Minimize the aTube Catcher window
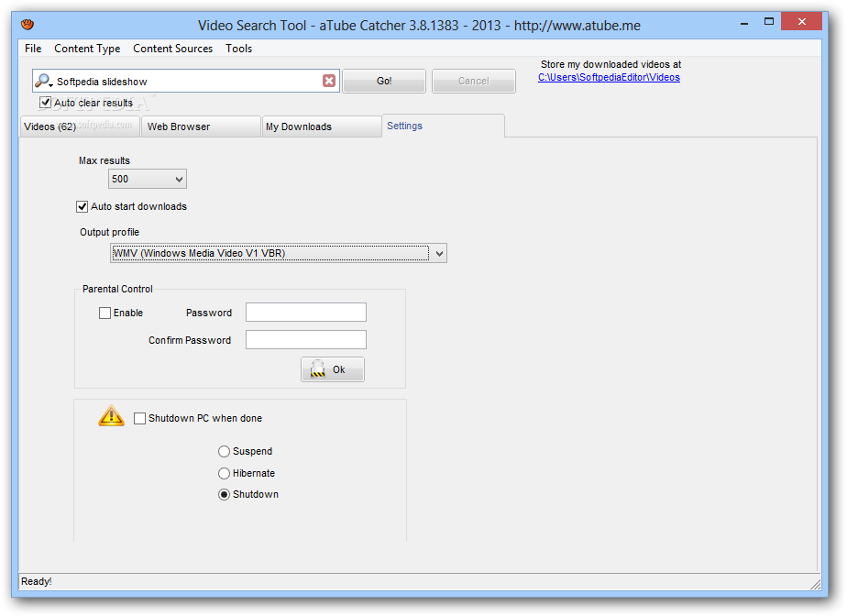 [744, 23]
